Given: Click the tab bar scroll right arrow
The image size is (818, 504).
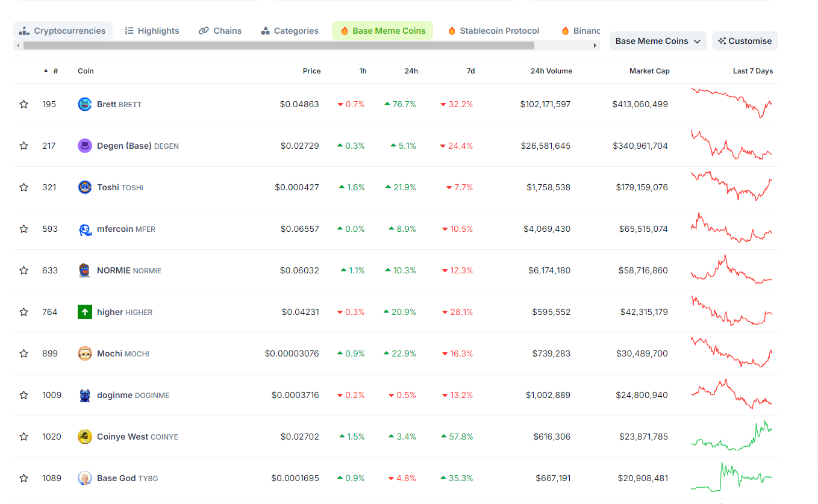Looking at the screenshot, I should coord(595,45).
